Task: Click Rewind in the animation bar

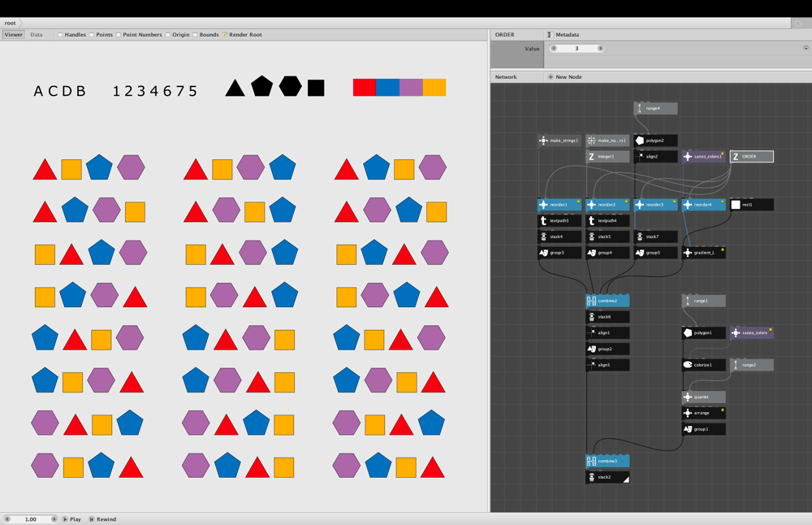Action: pyautogui.click(x=102, y=519)
